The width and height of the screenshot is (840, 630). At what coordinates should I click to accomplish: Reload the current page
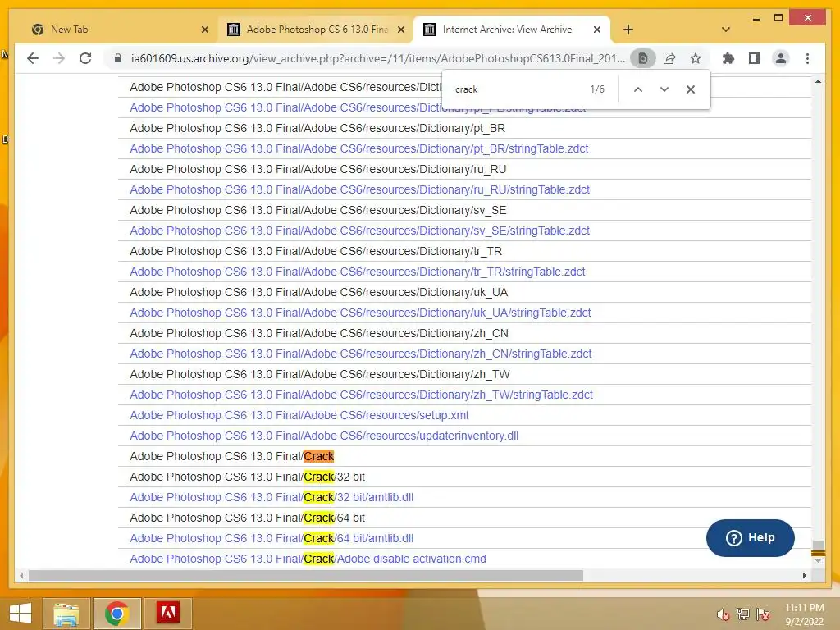pyautogui.click(x=85, y=58)
